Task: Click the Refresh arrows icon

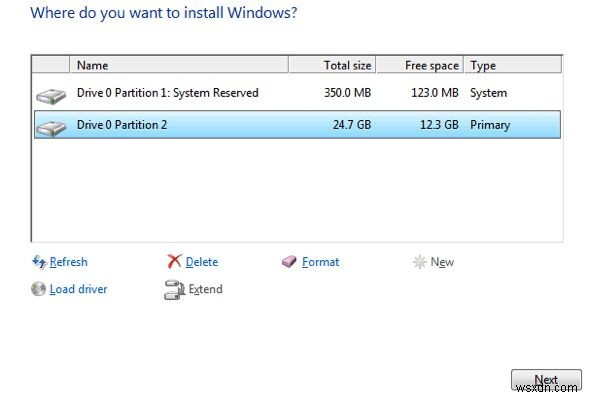Action: tap(39, 262)
